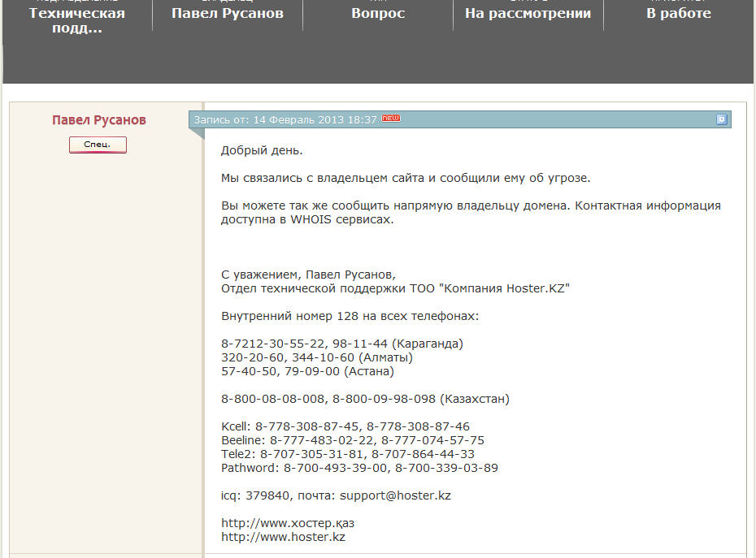756x558 pixels.
Task: Select type 'Вопрос' in header bar
Action: pyautogui.click(x=378, y=13)
